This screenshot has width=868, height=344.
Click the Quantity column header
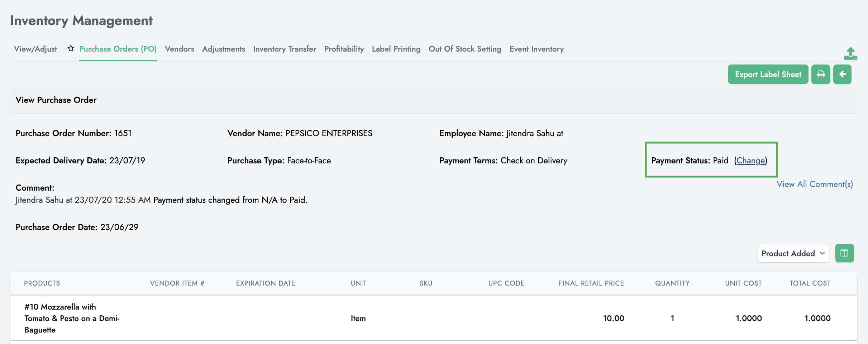click(x=672, y=283)
